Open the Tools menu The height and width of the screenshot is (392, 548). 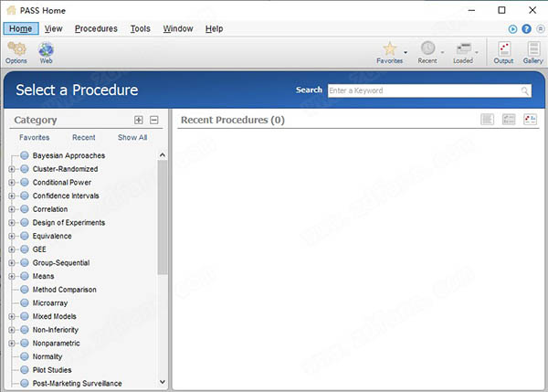140,28
